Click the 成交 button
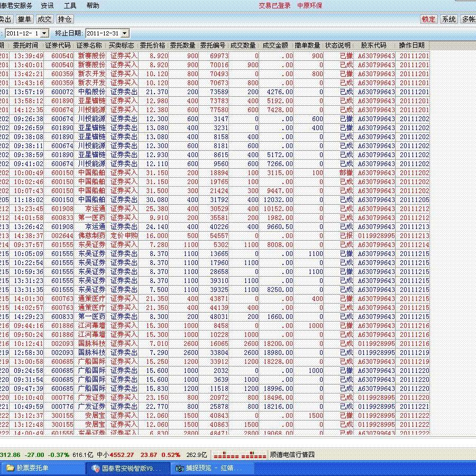 pos(44,20)
